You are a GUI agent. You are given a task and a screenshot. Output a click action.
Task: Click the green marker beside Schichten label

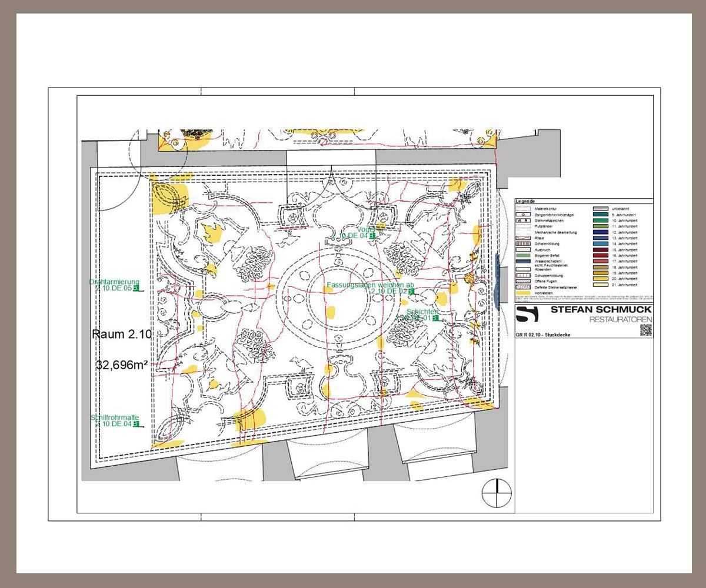[435, 318]
